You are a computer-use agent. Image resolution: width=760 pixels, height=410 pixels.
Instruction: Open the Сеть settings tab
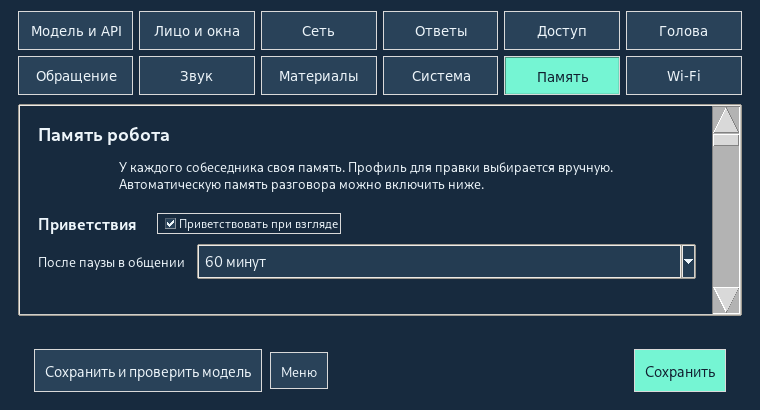pyautogui.click(x=318, y=31)
